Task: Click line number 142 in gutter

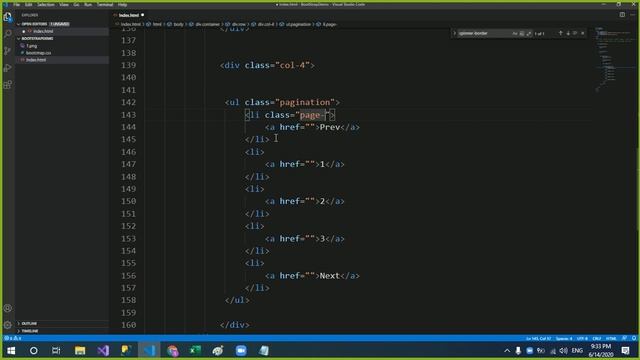Action: (128, 102)
